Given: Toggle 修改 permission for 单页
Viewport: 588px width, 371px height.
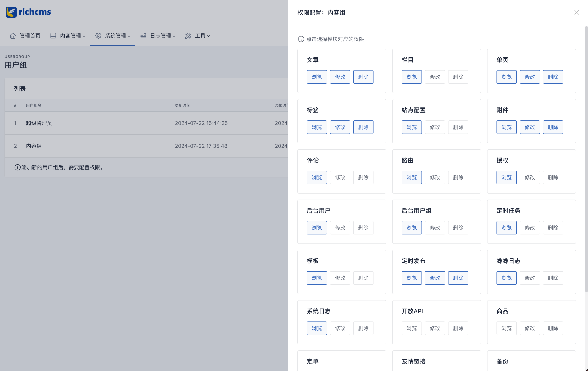Looking at the screenshot, I should [530, 77].
